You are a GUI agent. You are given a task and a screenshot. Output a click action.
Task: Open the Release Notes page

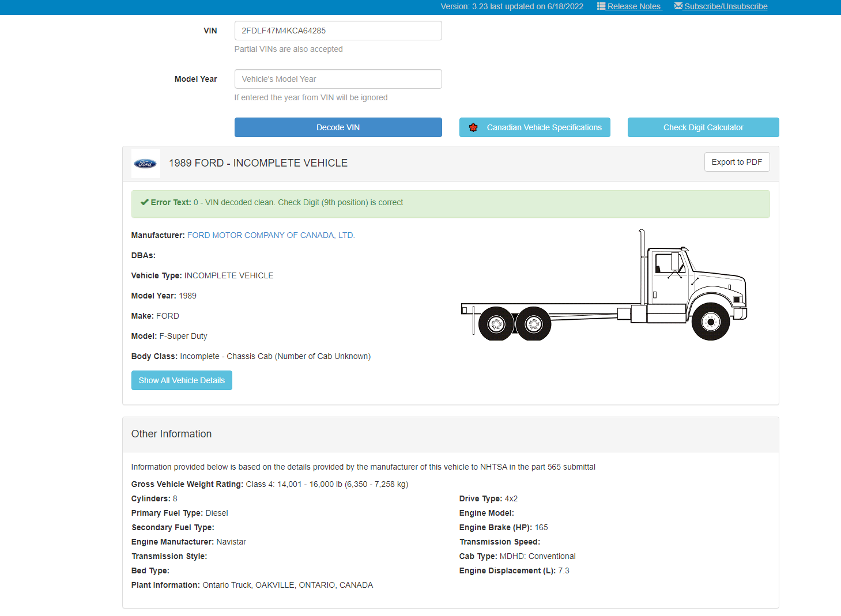633,6
